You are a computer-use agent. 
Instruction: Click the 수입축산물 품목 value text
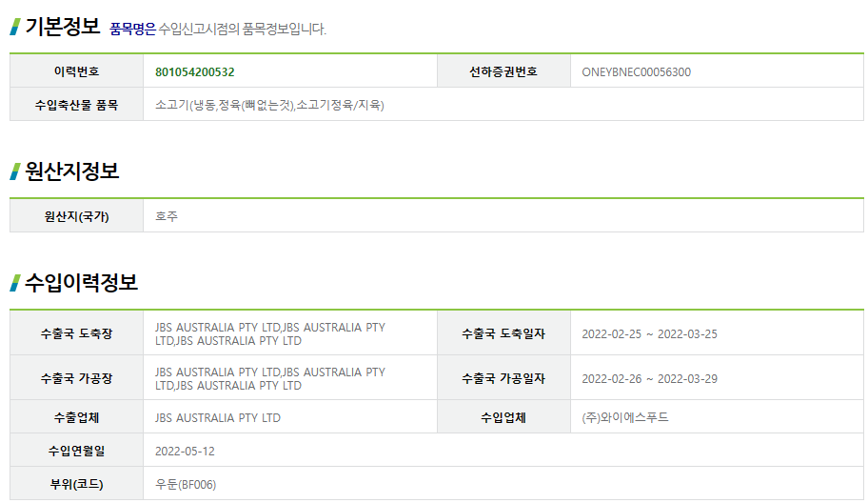269,105
